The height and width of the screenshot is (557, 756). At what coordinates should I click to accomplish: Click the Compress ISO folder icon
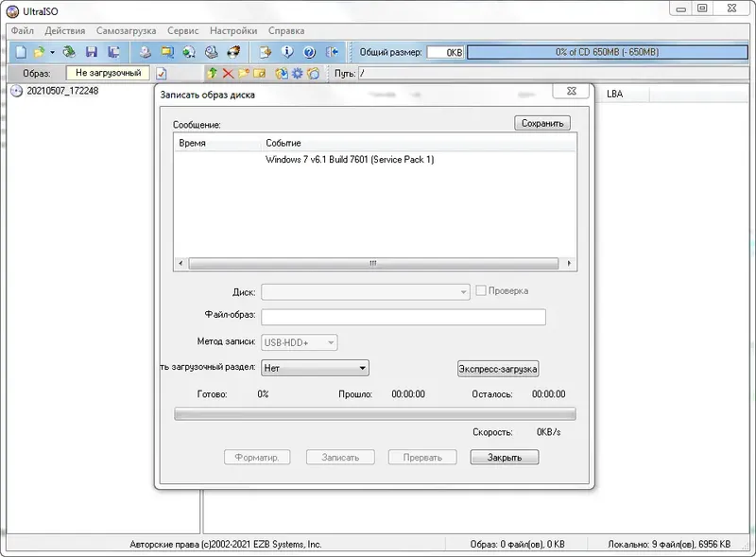click(x=167, y=52)
